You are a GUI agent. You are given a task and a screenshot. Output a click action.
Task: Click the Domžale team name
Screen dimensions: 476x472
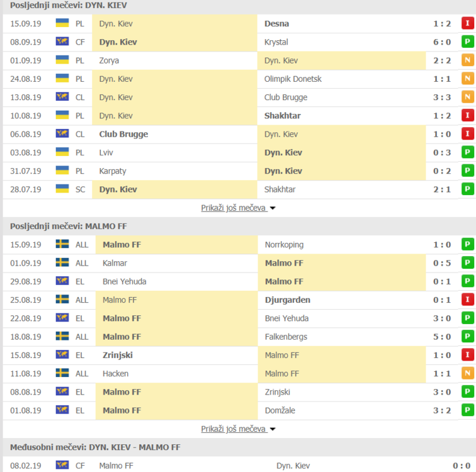click(280, 410)
